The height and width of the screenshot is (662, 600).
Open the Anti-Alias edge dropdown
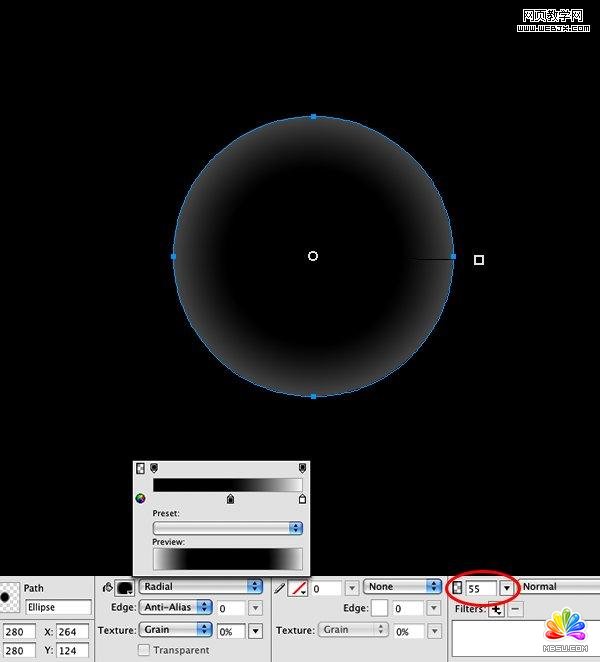pyautogui.click(x=175, y=607)
